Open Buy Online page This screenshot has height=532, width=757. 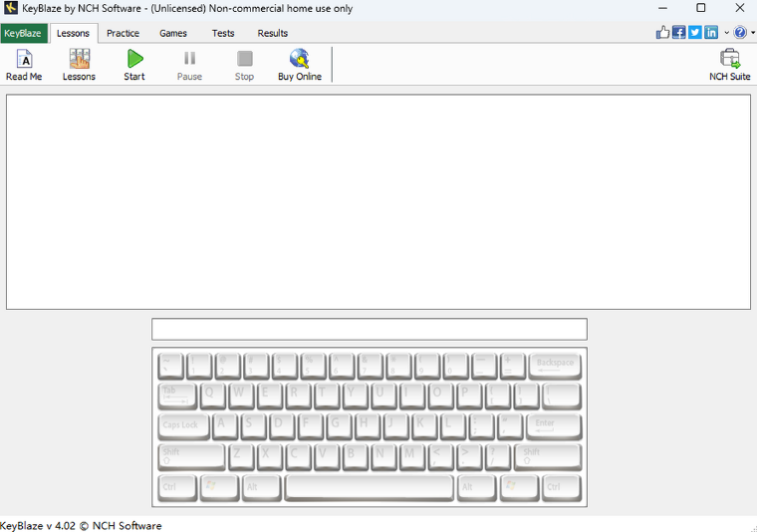click(x=300, y=65)
